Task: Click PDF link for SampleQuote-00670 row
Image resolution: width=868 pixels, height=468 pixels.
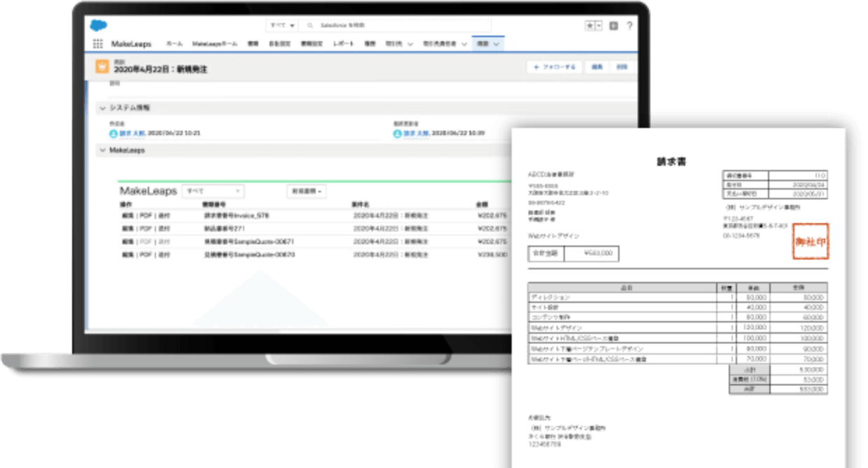Action: click(145, 255)
